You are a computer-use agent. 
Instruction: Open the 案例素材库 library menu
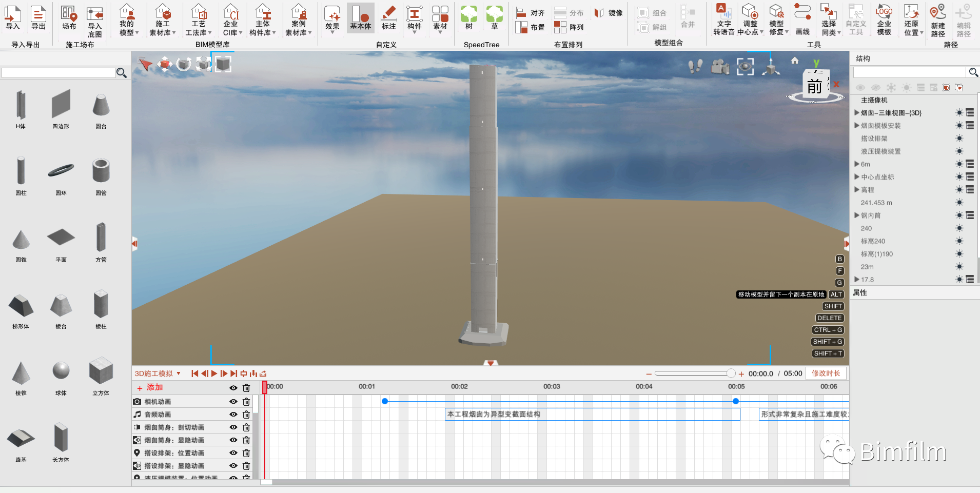[x=299, y=21]
